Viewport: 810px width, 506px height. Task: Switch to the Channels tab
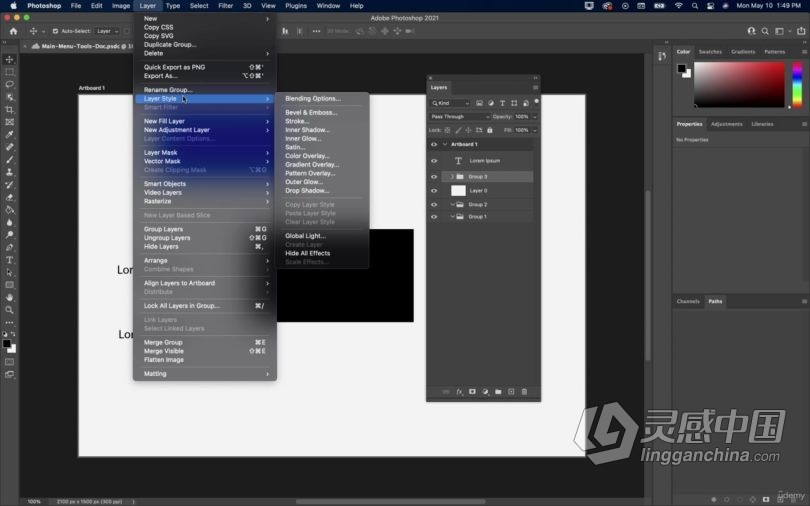(x=688, y=301)
